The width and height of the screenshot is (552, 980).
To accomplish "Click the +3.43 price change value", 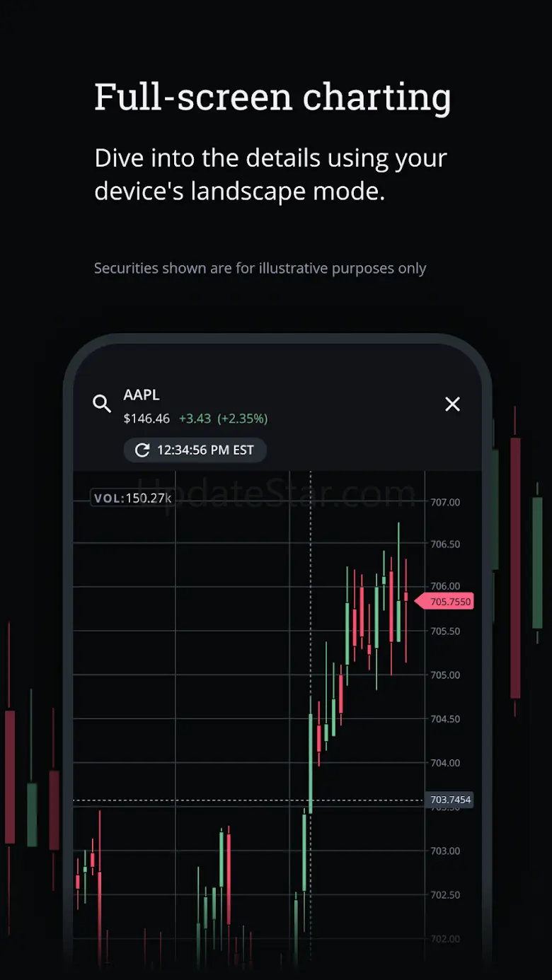I will (195, 419).
